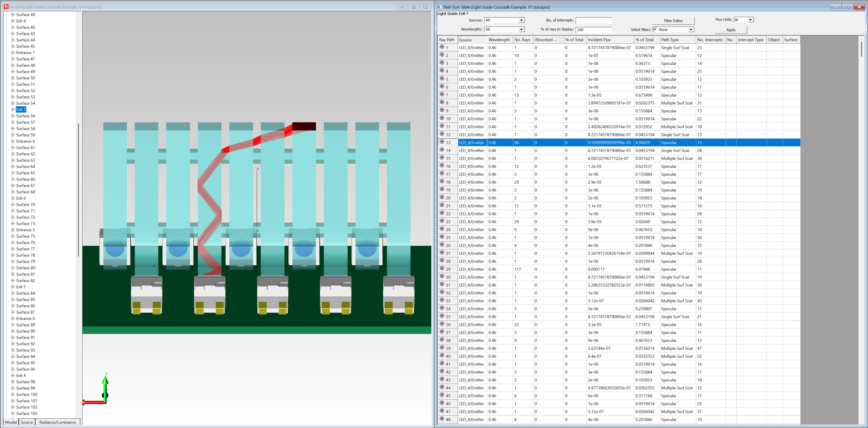
Task: Switch to the Model tab
Action: click(x=11, y=422)
